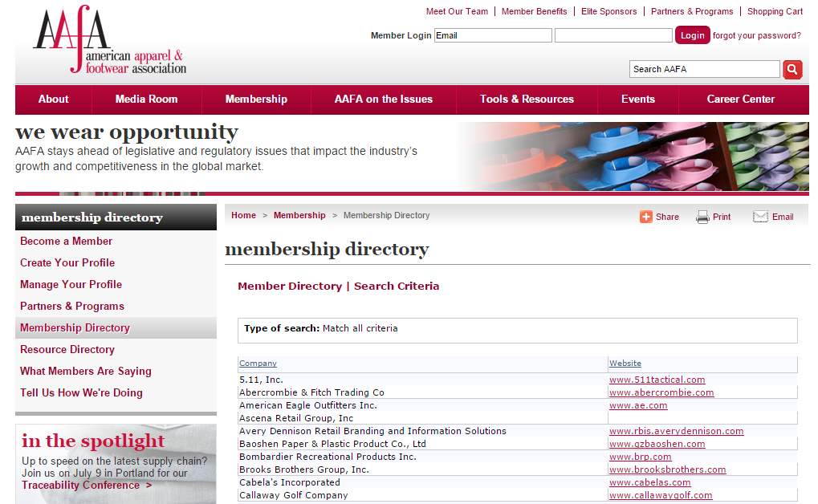Click the red search magnifier button

pyautogui.click(x=792, y=69)
